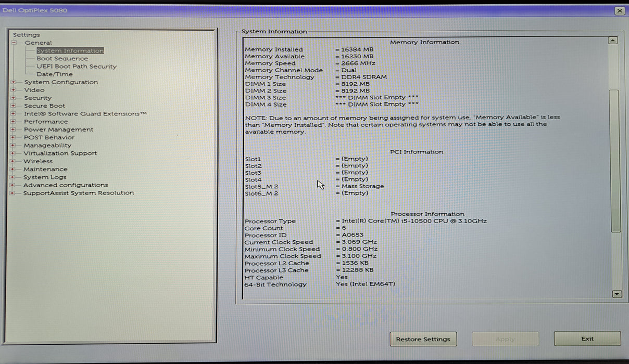Select Boot Sequence in the tree
The image size is (629, 364).
click(62, 59)
